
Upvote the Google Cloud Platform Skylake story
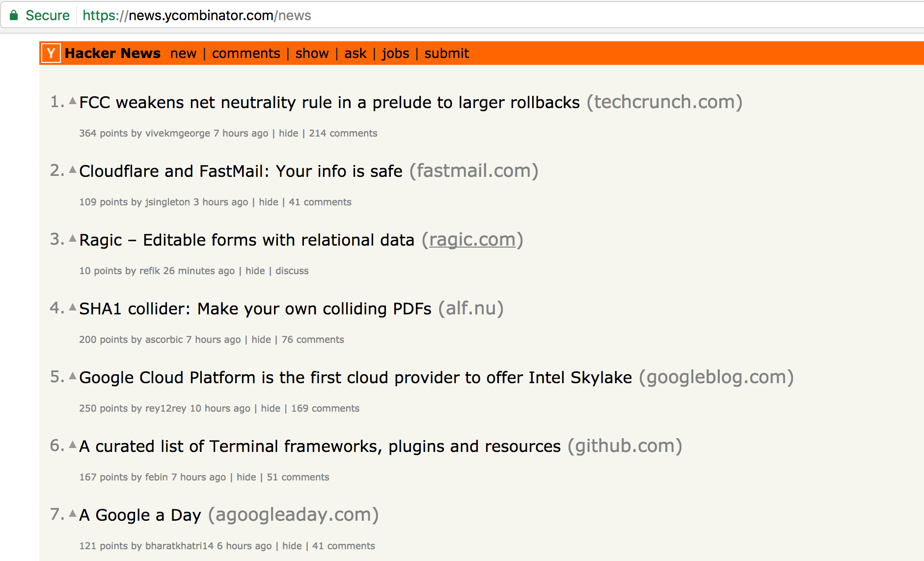[73, 376]
